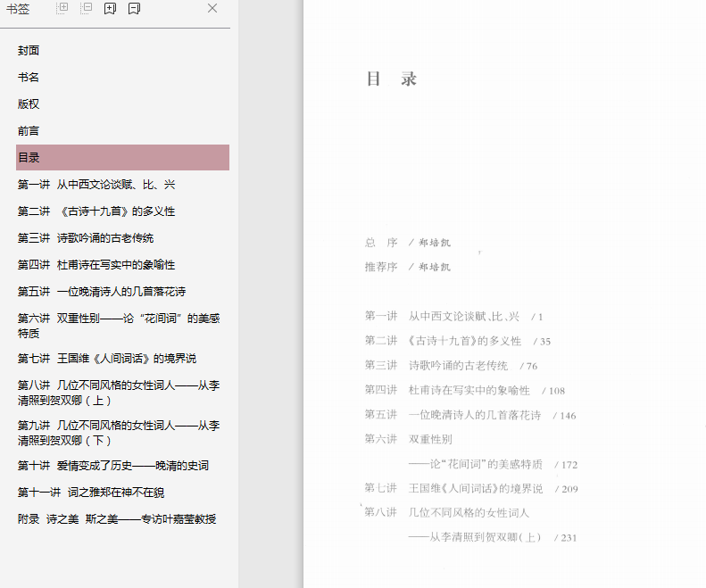Image resolution: width=706 pixels, height=588 pixels.
Task: Go to the 前言 bookmark
Action: 29,131
